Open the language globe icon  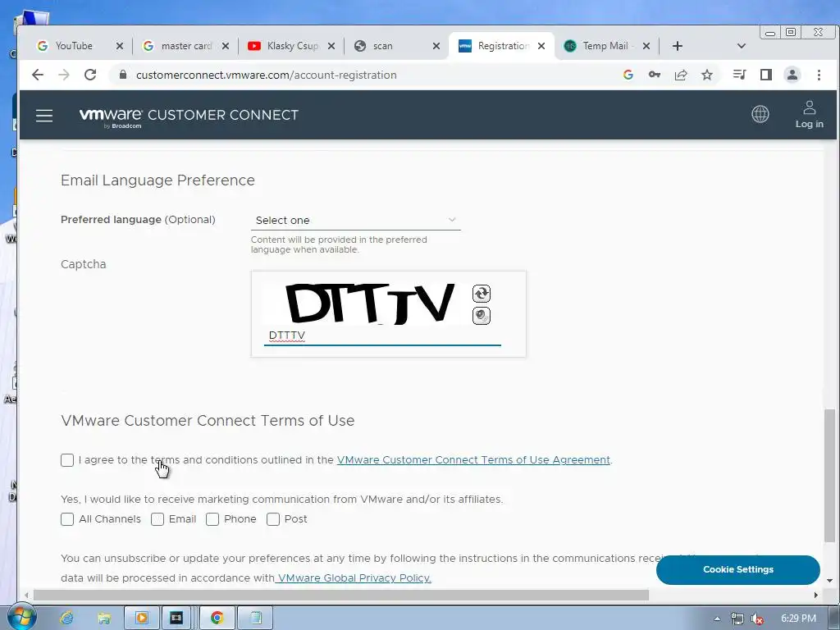[x=760, y=114]
